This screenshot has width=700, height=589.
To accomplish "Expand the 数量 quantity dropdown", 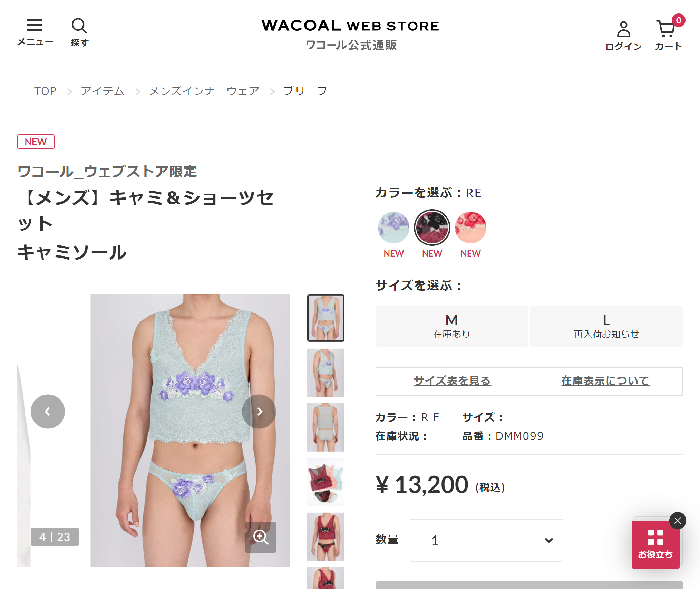I will (486, 540).
